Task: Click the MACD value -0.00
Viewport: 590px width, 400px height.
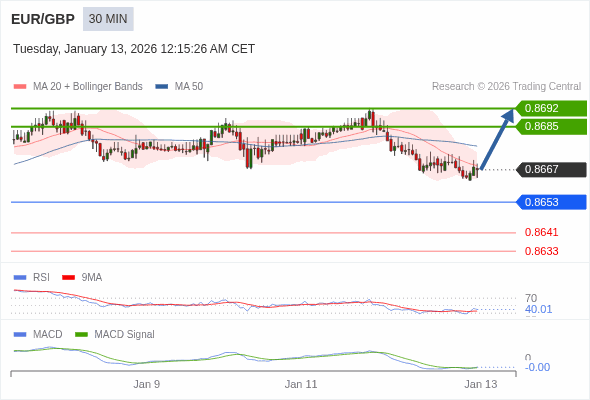Action: tap(537, 367)
